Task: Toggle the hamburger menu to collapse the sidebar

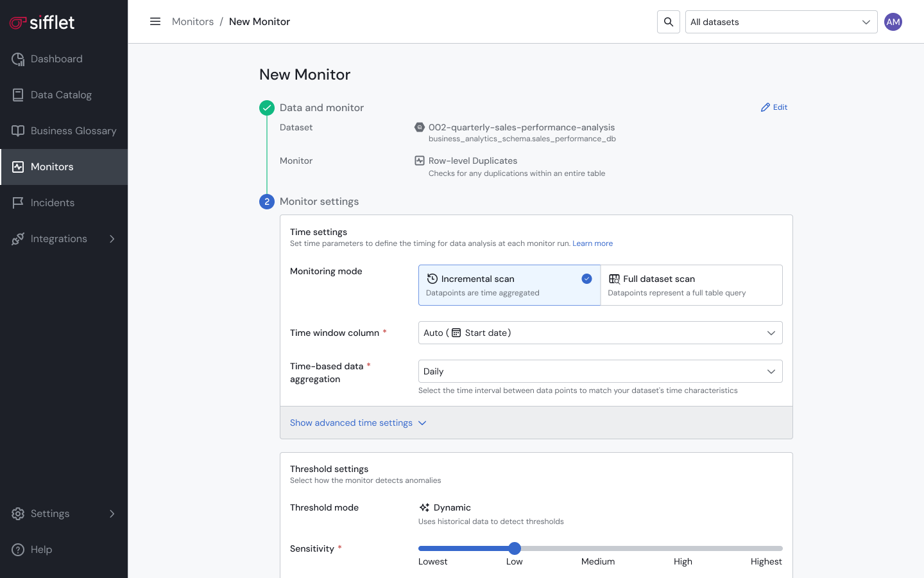Action: pos(155,22)
